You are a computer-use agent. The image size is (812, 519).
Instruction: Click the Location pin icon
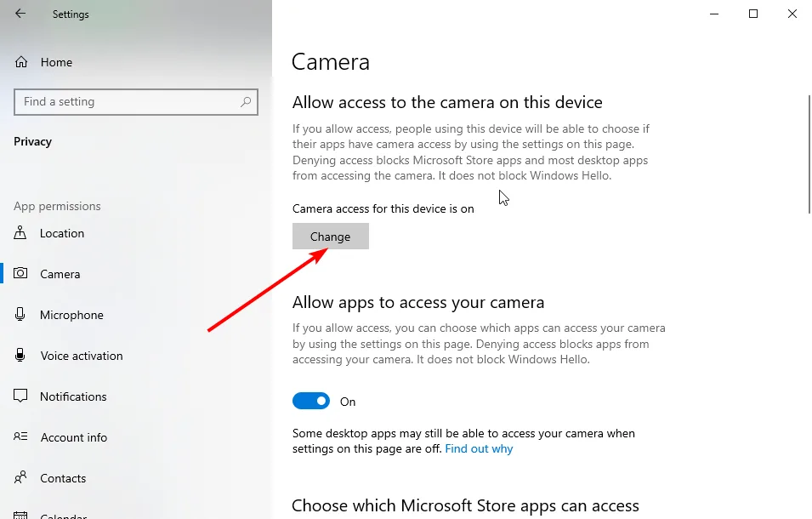point(21,233)
